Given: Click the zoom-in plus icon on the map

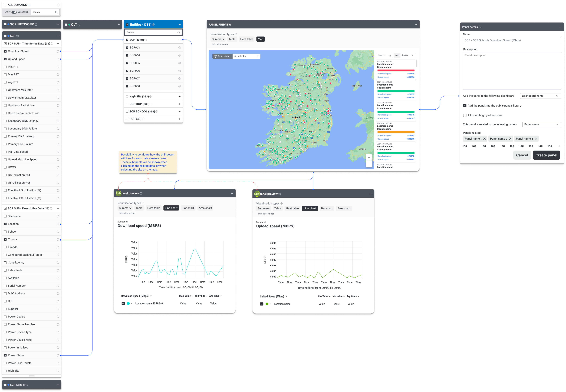Looking at the screenshot, I should click(369, 157).
